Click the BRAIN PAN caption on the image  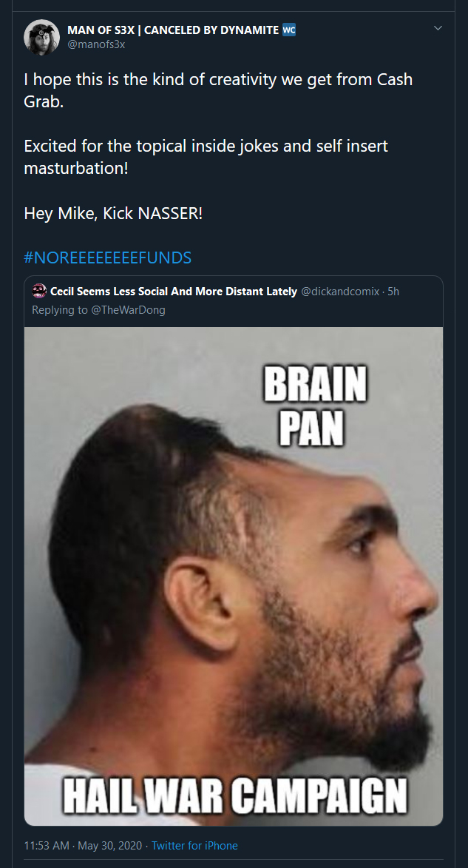(315, 408)
